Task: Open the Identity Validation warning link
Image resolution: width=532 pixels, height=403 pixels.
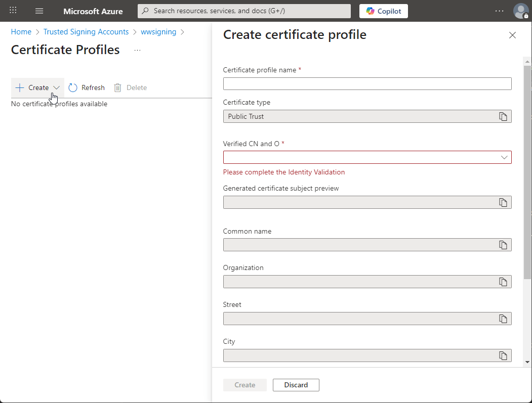Action: [x=284, y=172]
